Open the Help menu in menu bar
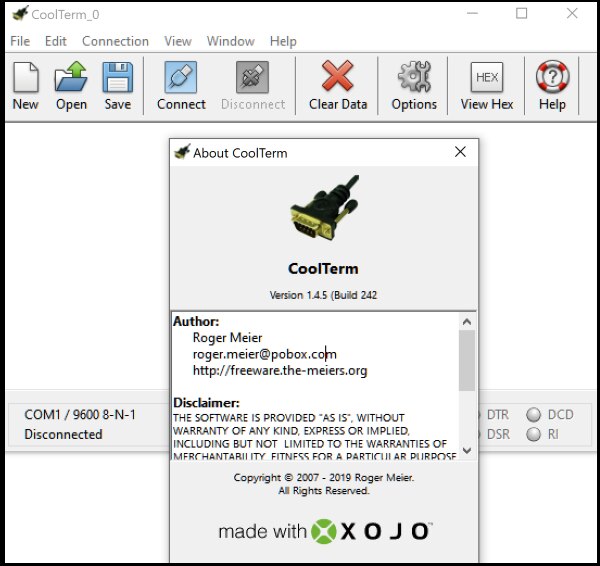The height and width of the screenshot is (566, 600). point(283,41)
